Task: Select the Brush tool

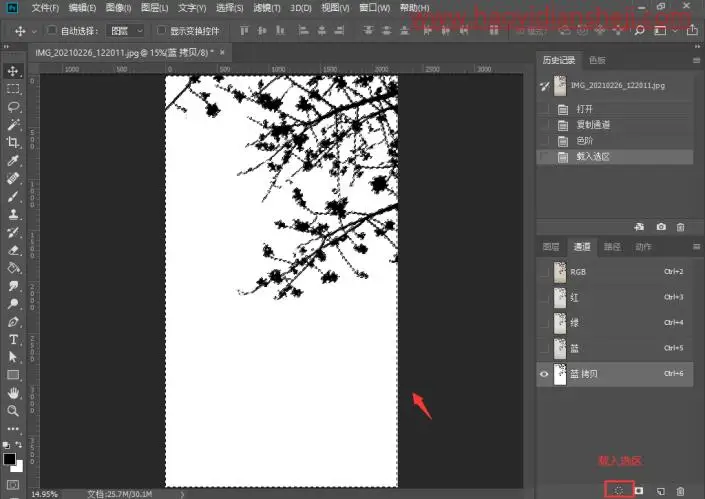Action: click(x=13, y=196)
